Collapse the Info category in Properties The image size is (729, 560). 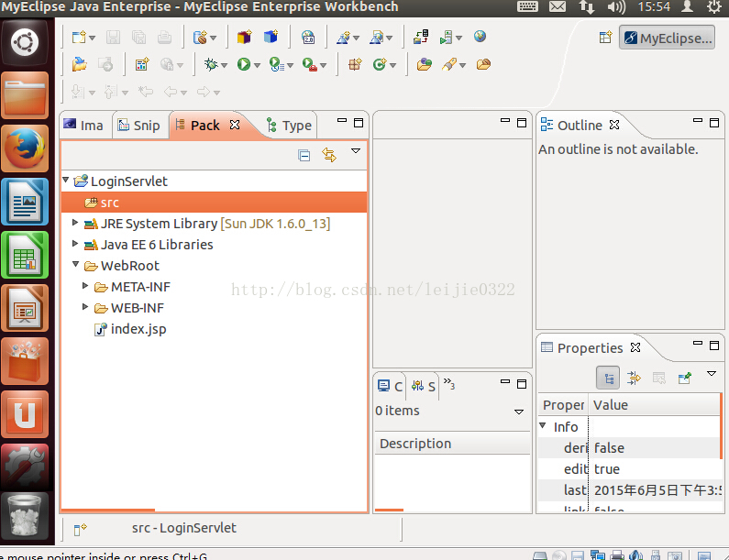pyautogui.click(x=543, y=425)
